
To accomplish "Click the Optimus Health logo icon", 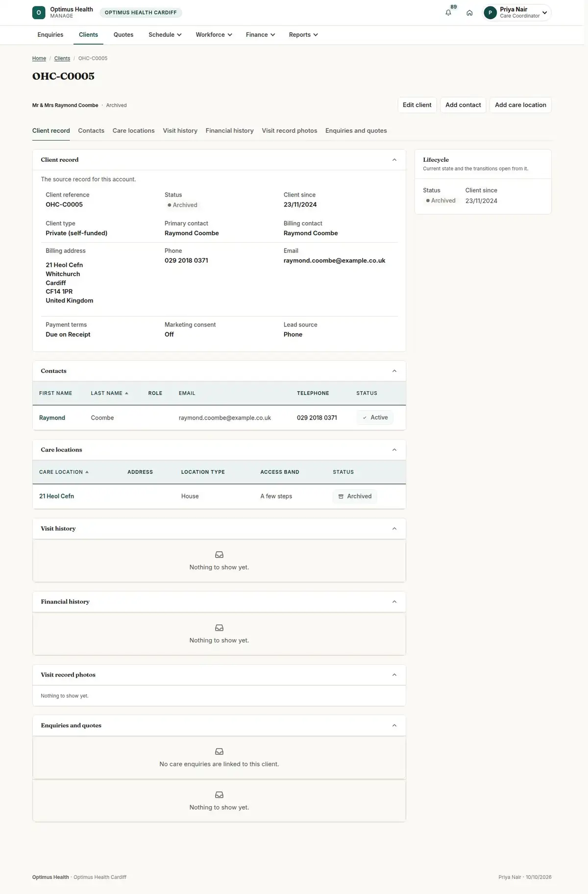I will click(39, 13).
